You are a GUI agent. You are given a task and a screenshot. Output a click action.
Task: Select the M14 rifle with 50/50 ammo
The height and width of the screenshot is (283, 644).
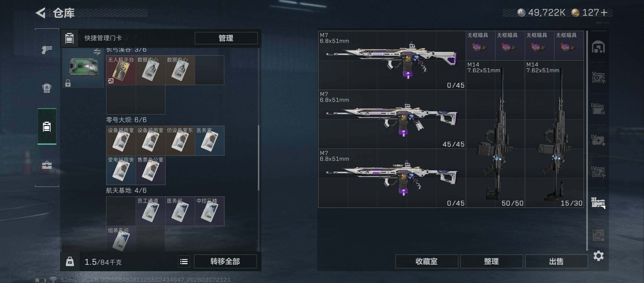point(495,134)
